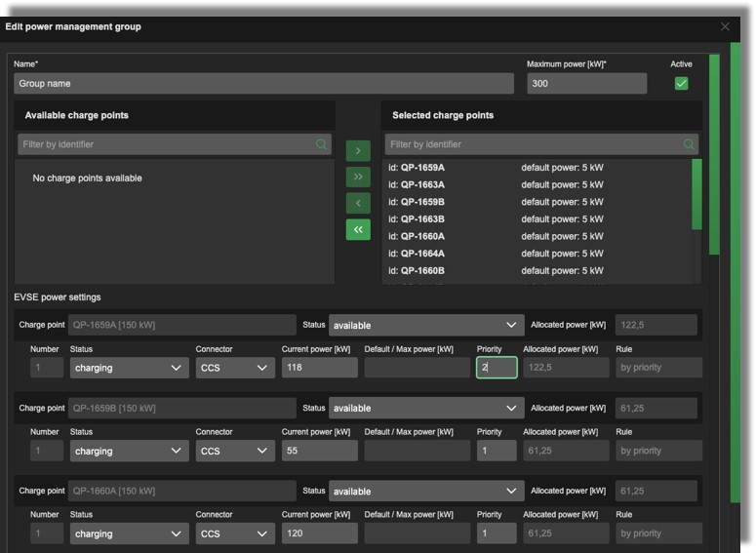Expand connector status dropdown under QP-1659A
Screen dimensions: 756x553
[x=129, y=368]
